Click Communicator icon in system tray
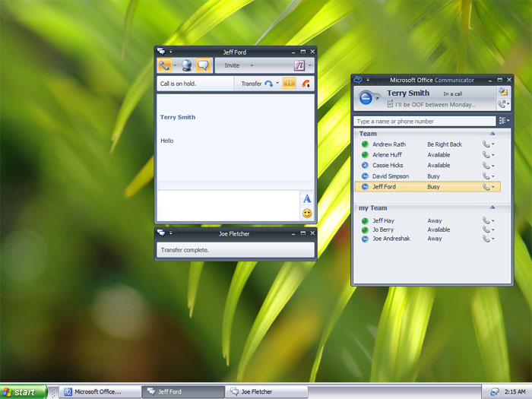Viewport: 532px width, 399px height. coord(494,392)
